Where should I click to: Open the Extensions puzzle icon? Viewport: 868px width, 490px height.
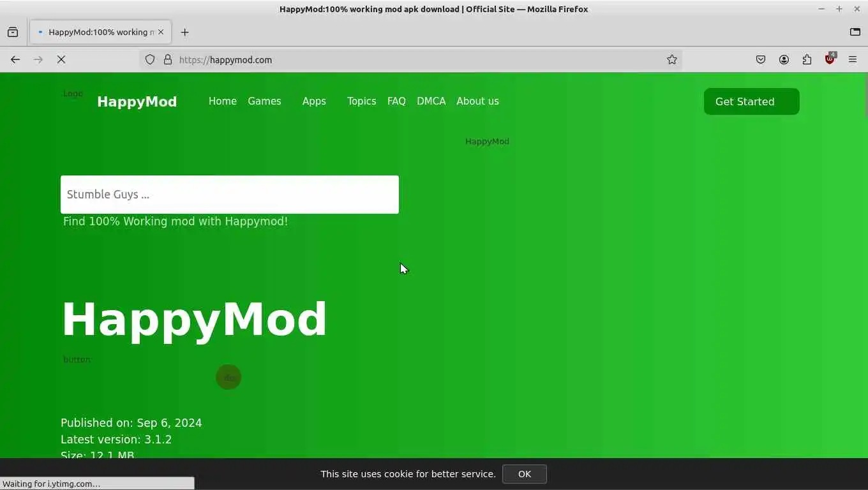pyautogui.click(x=807, y=59)
